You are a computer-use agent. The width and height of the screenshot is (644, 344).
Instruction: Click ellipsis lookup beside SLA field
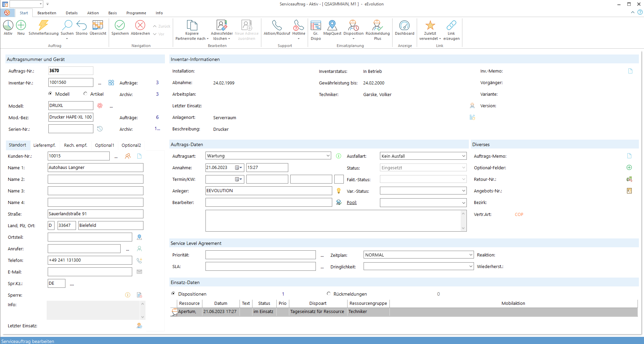[322, 267]
